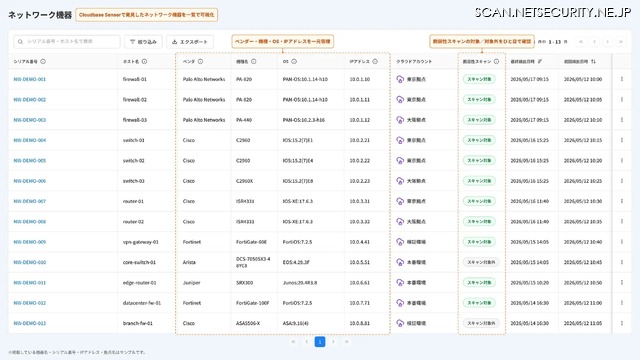Open kebab menu for NW-DEMO-001 row
This screenshot has width=640, height=360.
pyautogui.click(x=622, y=79)
